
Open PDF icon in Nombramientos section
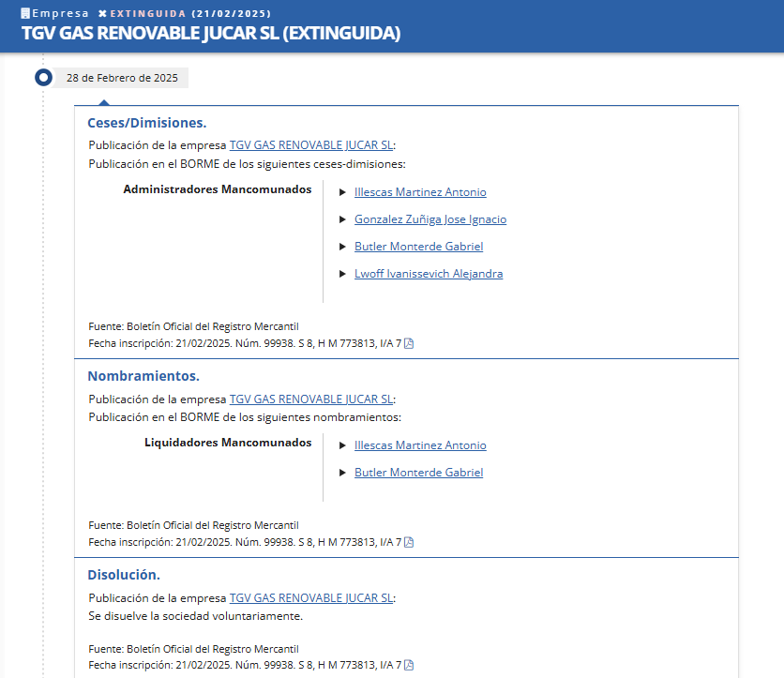(x=409, y=542)
